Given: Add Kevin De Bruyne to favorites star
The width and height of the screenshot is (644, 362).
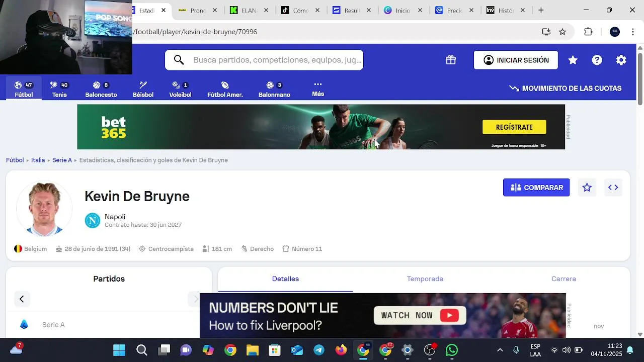Looking at the screenshot, I should click(x=587, y=188).
